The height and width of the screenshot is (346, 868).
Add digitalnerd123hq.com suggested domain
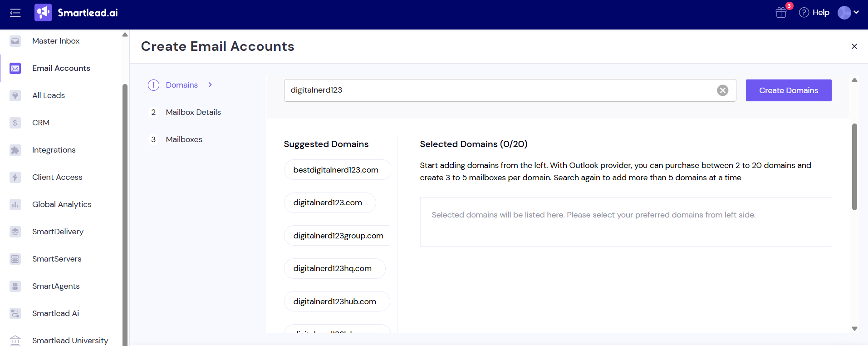[x=335, y=268]
